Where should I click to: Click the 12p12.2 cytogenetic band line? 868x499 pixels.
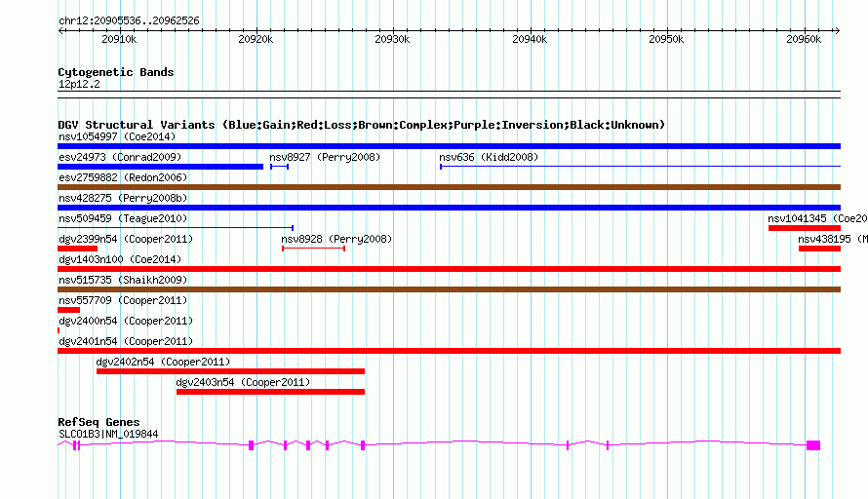(x=449, y=95)
